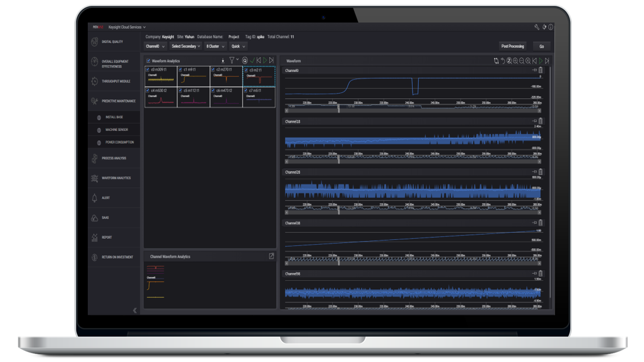The height and width of the screenshot is (362, 644).
Task: Click the Post Processing button
Action: pos(512,46)
